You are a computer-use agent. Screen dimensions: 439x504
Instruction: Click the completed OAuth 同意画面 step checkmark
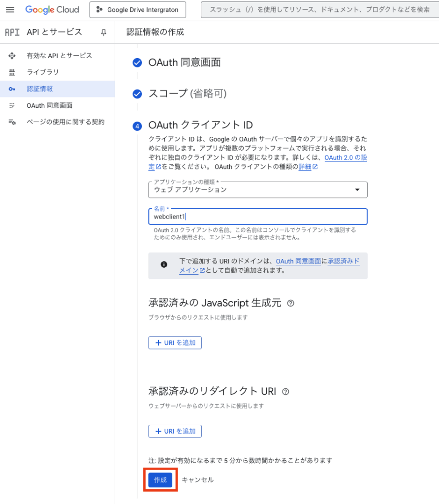[x=138, y=63]
